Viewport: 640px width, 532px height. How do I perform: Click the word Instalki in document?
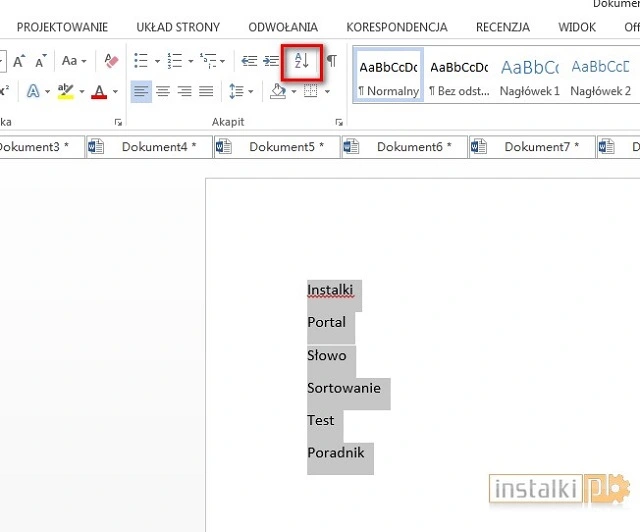[330, 290]
